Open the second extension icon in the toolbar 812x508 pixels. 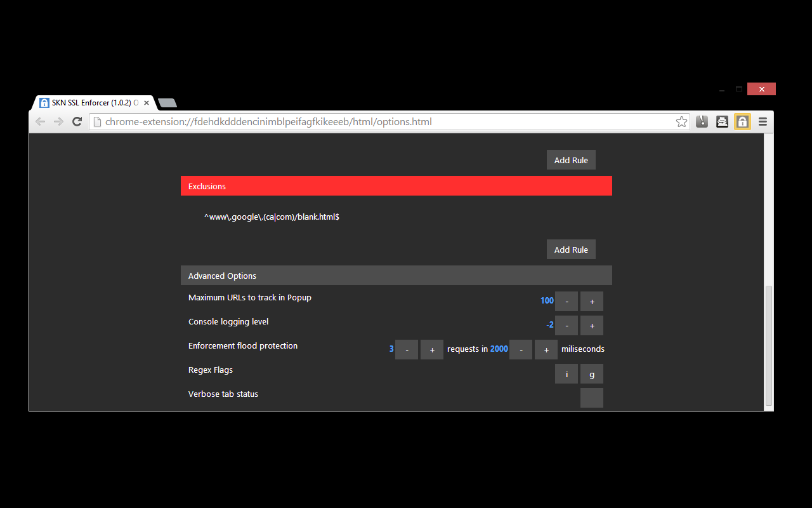point(722,121)
